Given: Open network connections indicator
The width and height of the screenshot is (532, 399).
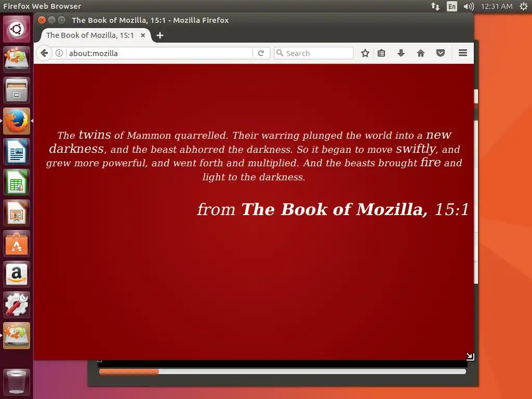Looking at the screenshot, I should pos(435,6).
